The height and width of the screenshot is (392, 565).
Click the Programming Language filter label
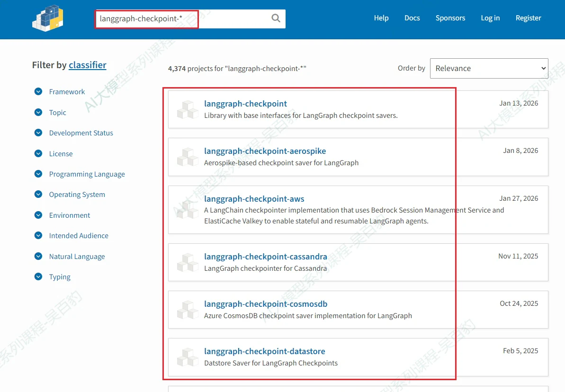tap(87, 174)
